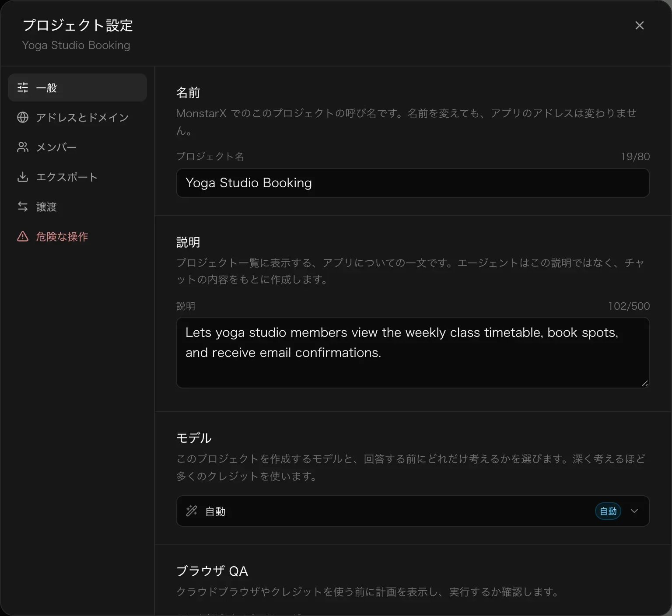Expand the 自動 model dropdown

tap(413, 511)
